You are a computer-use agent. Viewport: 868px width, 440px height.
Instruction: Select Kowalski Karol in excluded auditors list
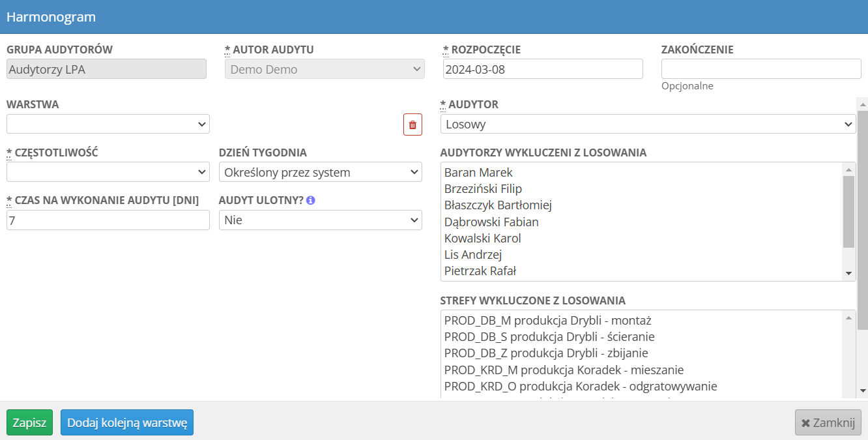[x=482, y=239]
